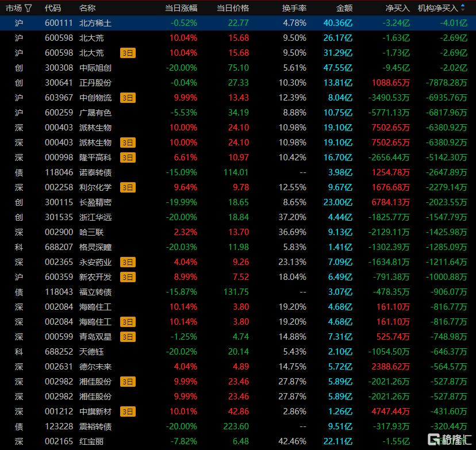Click the 3日 badge on 青岛双星 row
This screenshot has height=450, width=476.
pyautogui.click(x=128, y=337)
